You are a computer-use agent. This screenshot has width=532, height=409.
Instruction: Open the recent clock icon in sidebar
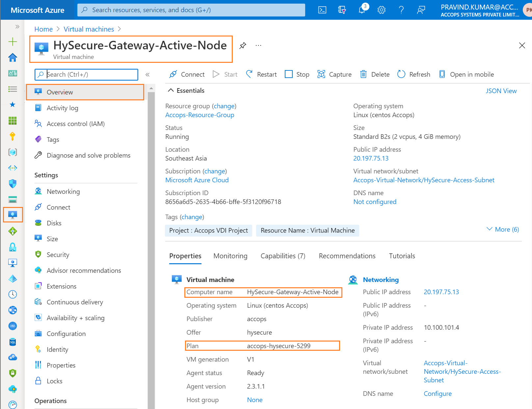(13, 294)
